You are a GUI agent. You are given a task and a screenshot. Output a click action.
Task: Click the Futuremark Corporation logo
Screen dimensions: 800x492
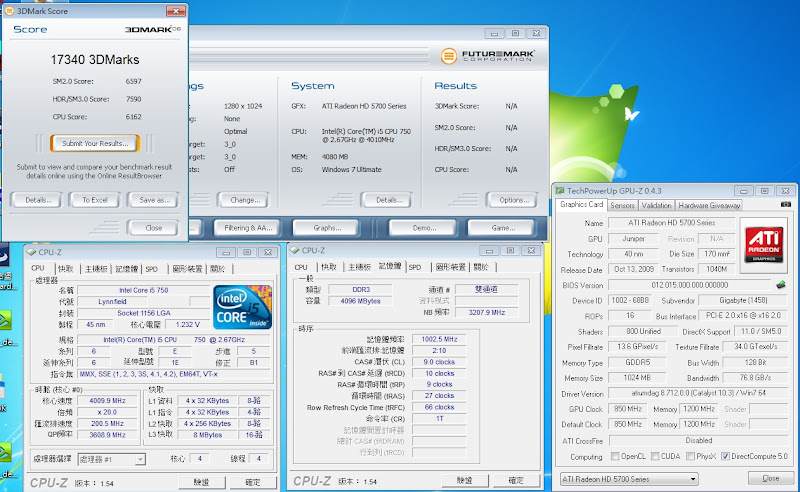488,56
